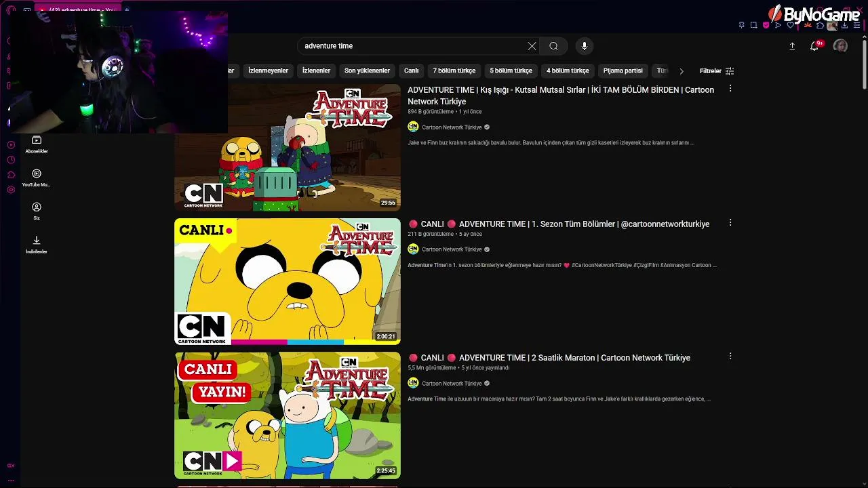868x488 pixels.
Task: Open the three-dot menu for the Kış Işığı video
Action: (730, 89)
